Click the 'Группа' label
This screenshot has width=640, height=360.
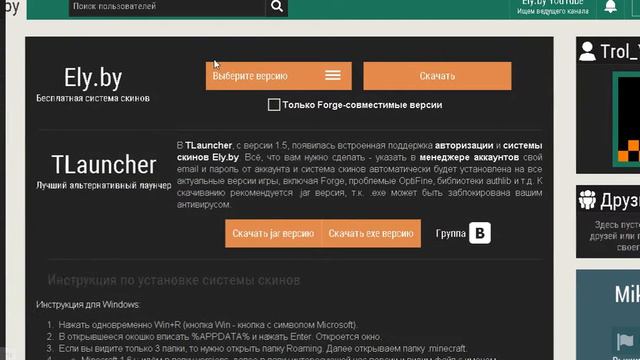pos(451,233)
